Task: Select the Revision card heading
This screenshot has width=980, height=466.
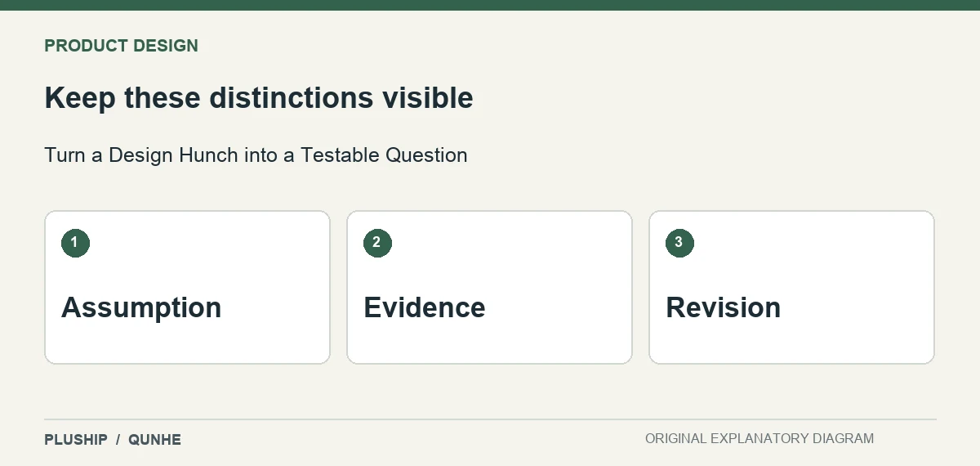Action: (x=724, y=307)
